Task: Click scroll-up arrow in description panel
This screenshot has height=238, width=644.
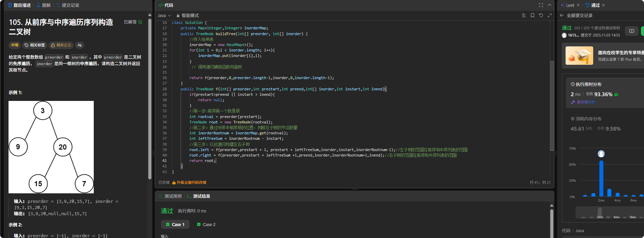Action: [150, 15]
